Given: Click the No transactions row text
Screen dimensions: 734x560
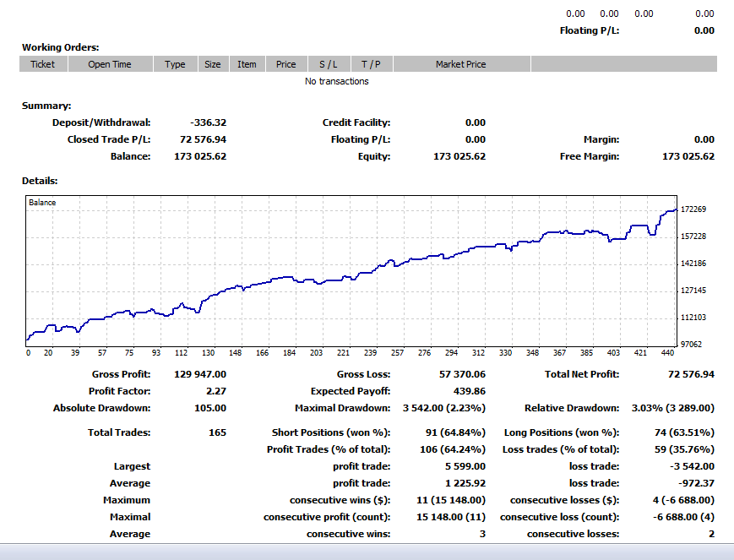Looking at the screenshot, I should [x=337, y=82].
